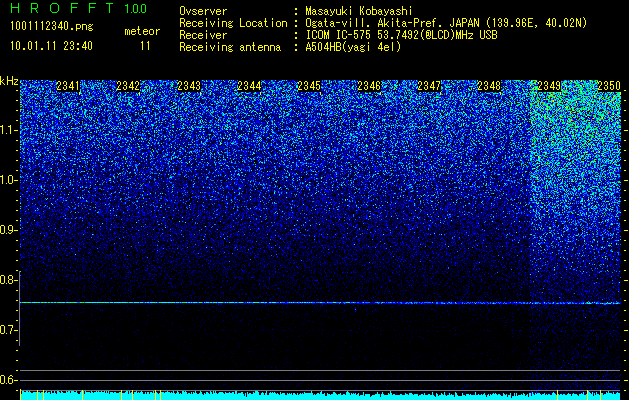Click the 2346 time marker
Viewport: 629px width, 400px height.
pos(369,86)
